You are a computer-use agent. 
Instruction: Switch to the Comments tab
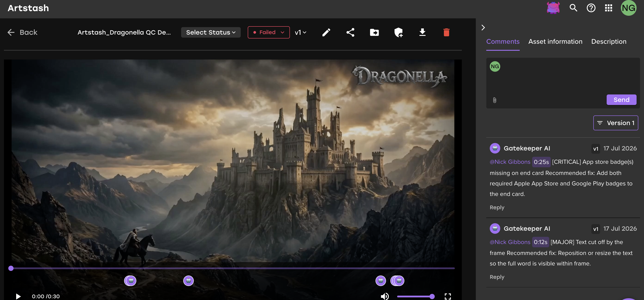(503, 42)
